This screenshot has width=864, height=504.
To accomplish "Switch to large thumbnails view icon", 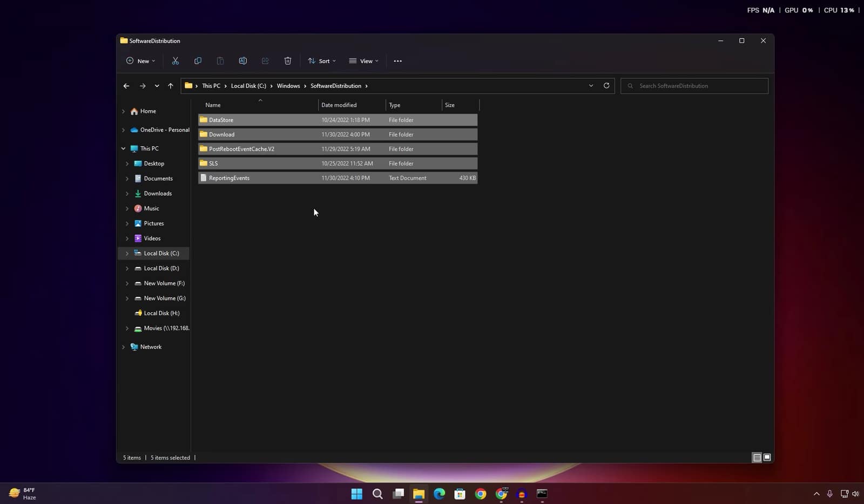I will 767,458.
